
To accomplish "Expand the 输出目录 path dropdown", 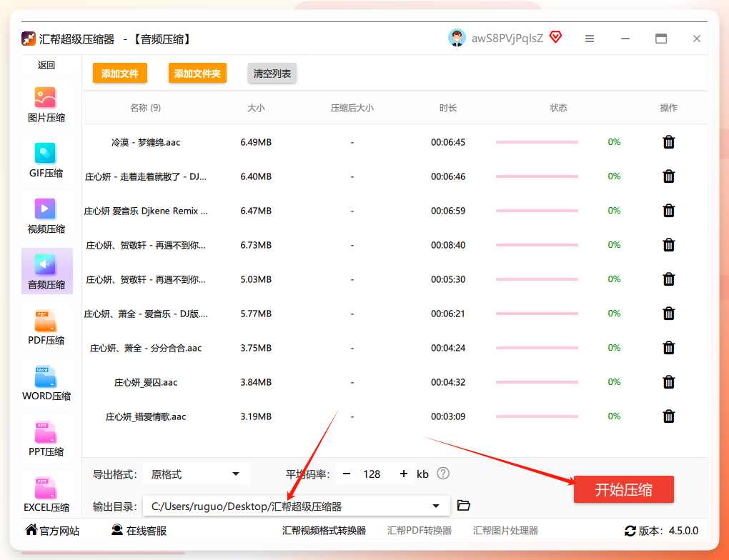I will [x=436, y=506].
